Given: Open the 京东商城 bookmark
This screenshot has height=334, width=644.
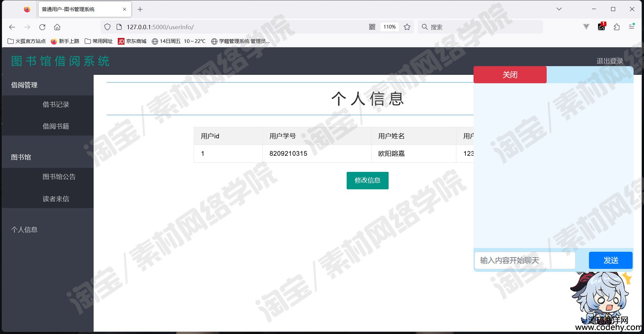Looking at the screenshot, I should [x=132, y=41].
